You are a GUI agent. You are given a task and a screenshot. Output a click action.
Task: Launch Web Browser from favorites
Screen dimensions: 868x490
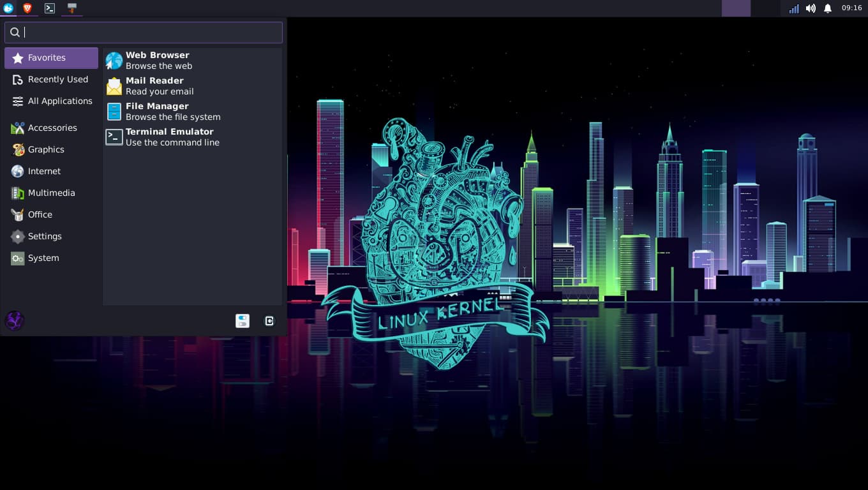point(192,61)
